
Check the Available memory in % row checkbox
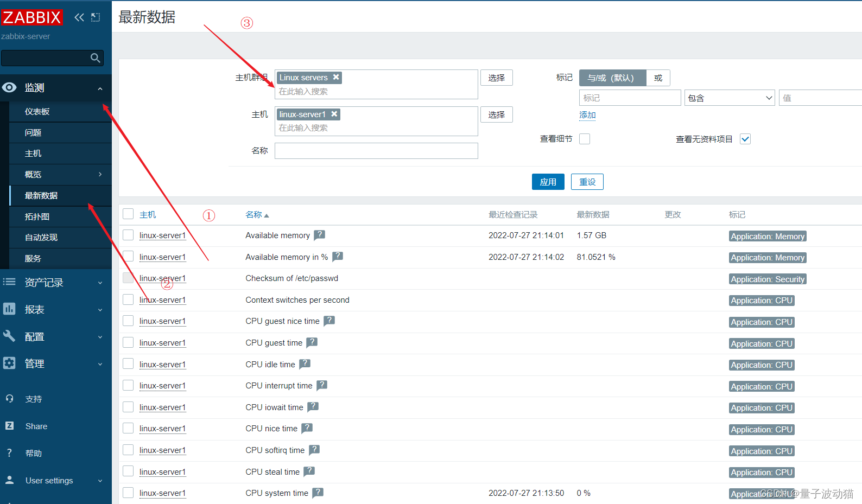128,256
